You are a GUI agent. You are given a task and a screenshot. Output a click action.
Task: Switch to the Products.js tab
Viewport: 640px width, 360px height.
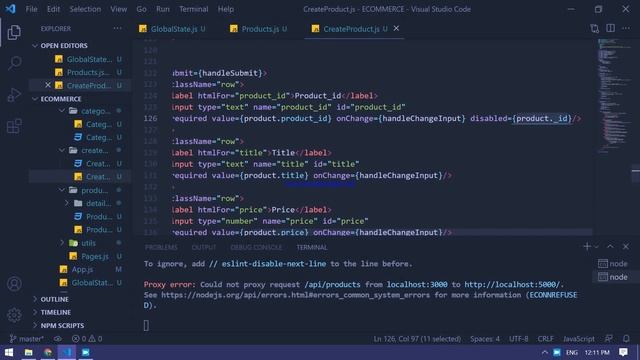260,29
